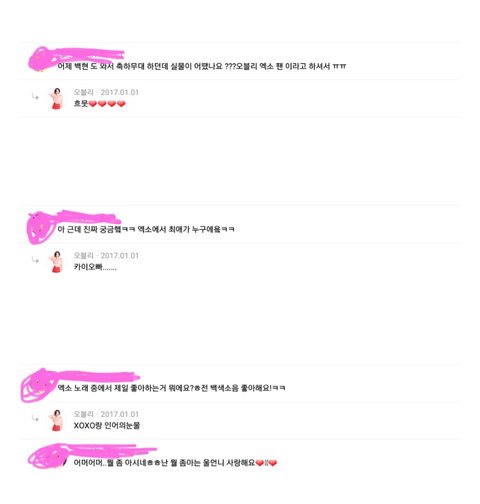Select the comment about 백현 축하무대
480x504 pixels.
[x=202, y=66]
